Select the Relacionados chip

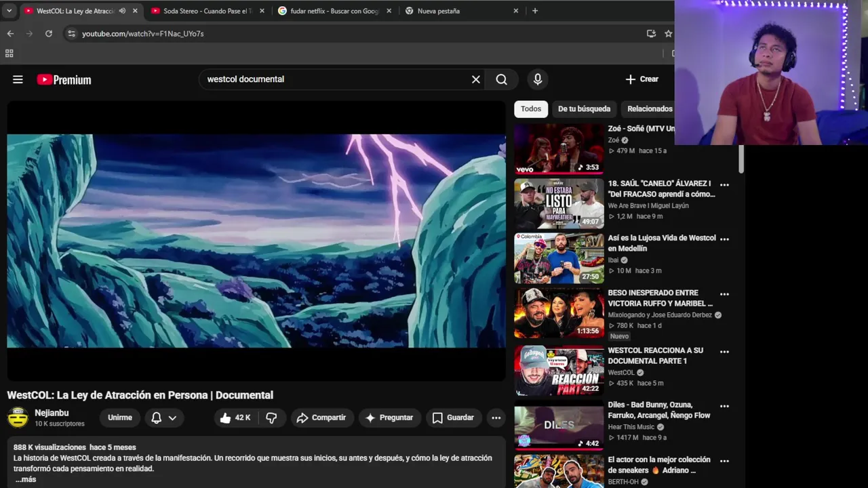[650, 108]
